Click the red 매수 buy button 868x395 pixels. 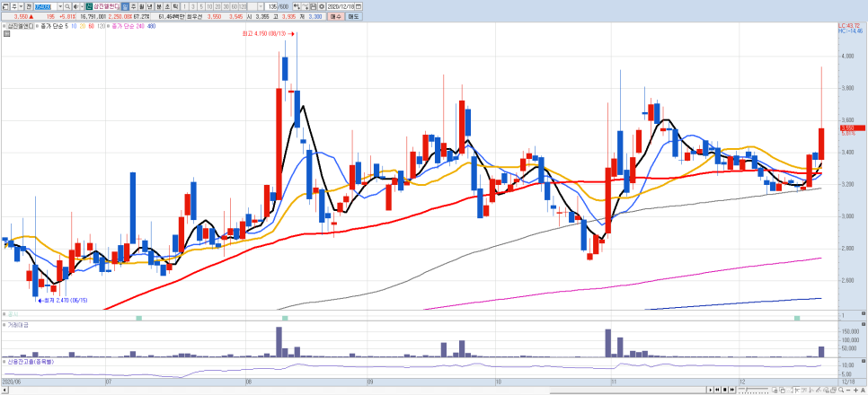(335, 16)
